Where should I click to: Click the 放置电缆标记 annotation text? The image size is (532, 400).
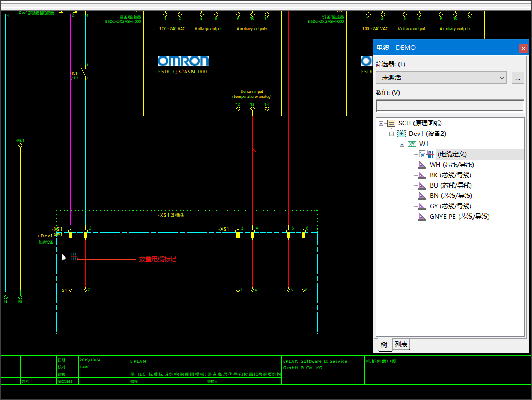tap(157, 259)
